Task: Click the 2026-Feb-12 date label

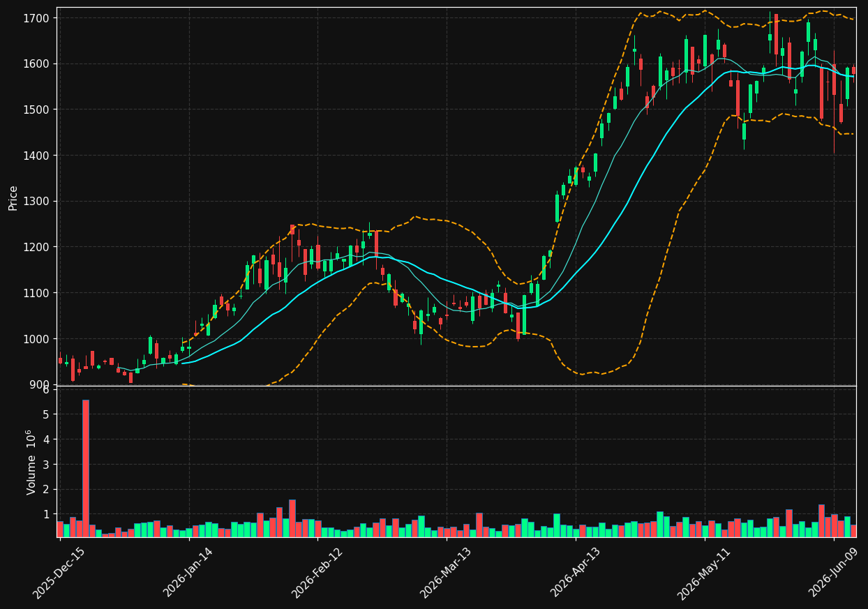Action: tap(317, 572)
